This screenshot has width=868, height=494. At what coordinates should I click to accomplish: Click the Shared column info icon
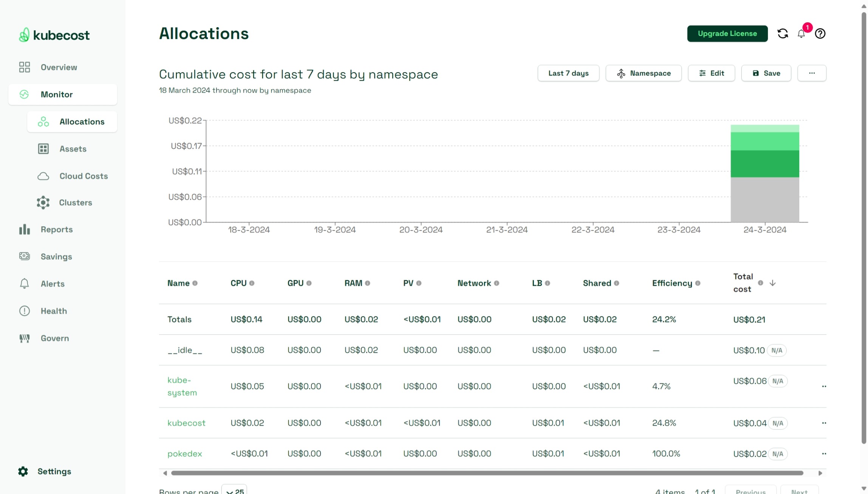pyautogui.click(x=616, y=283)
